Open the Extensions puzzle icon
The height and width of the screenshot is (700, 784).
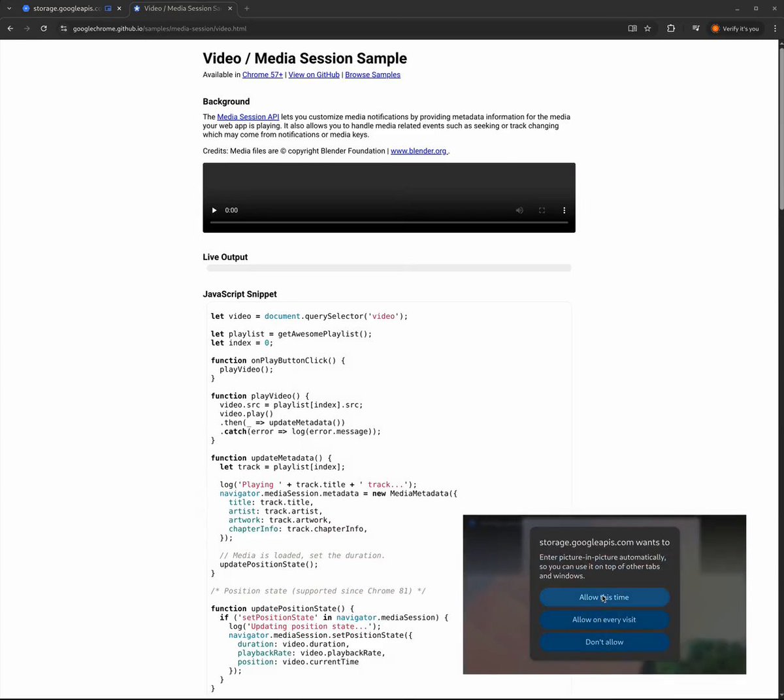(671, 29)
